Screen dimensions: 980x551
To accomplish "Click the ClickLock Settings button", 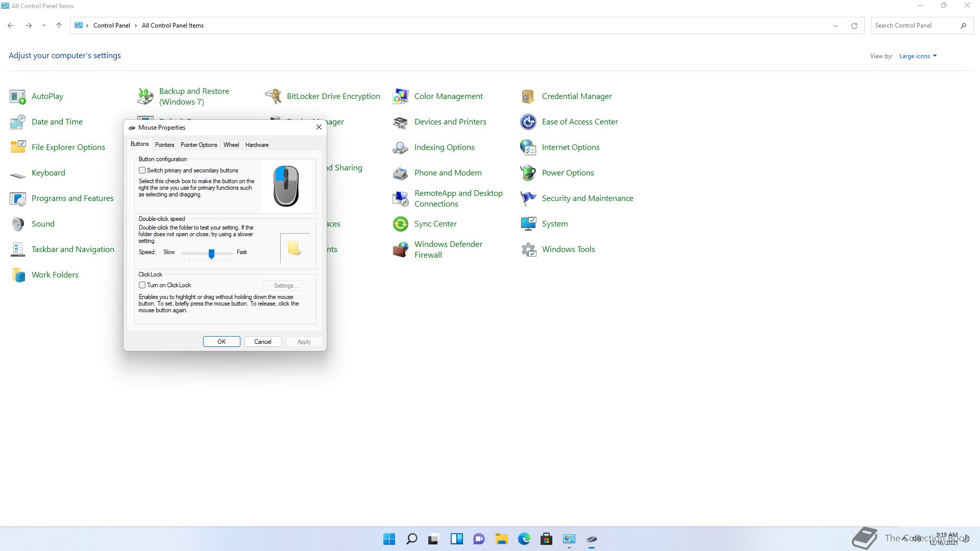I will (x=286, y=286).
